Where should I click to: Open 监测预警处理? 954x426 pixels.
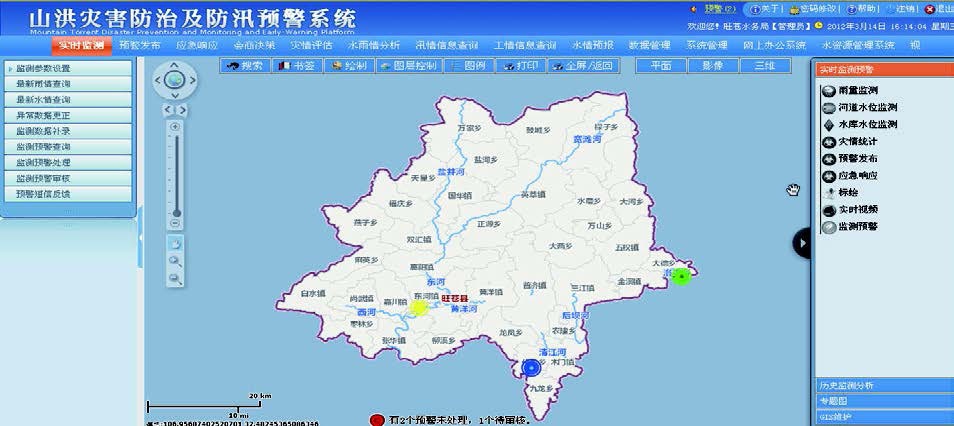point(68,162)
